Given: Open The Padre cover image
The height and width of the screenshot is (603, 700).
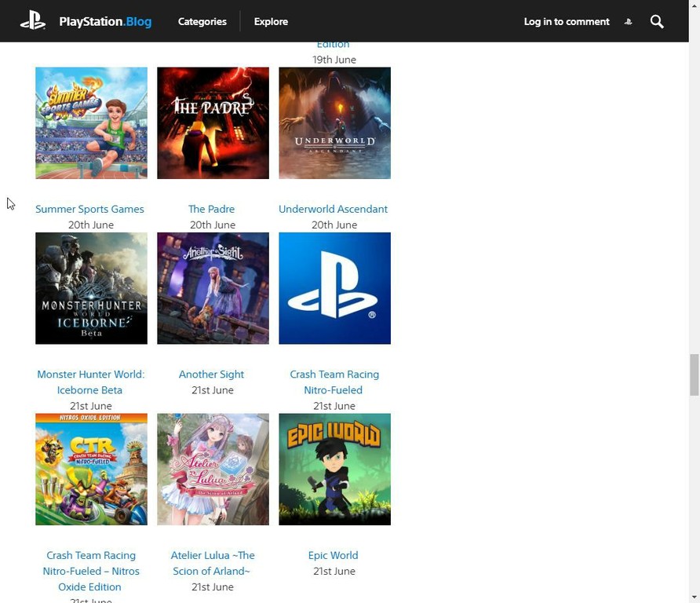Looking at the screenshot, I should (213, 122).
